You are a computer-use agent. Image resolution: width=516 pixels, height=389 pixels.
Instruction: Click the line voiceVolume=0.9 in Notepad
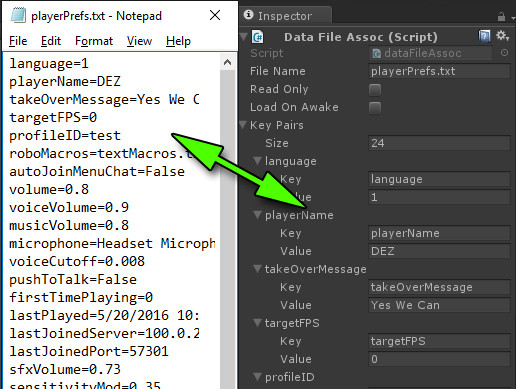point(69,207)
